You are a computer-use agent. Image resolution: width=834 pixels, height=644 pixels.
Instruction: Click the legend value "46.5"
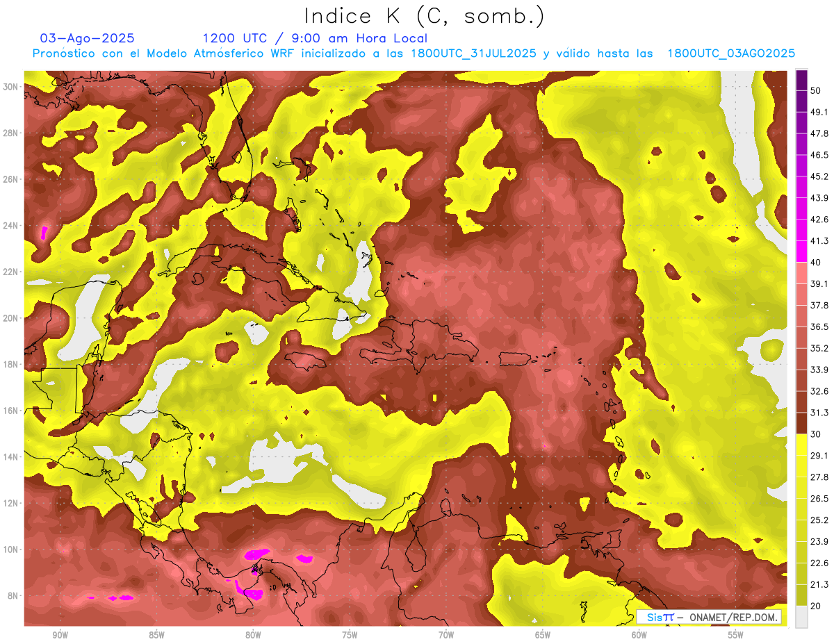pyautogui.click(x=819, y=155)
